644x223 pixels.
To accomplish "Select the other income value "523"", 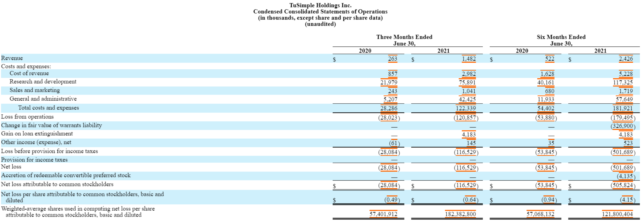I will 628,143.
